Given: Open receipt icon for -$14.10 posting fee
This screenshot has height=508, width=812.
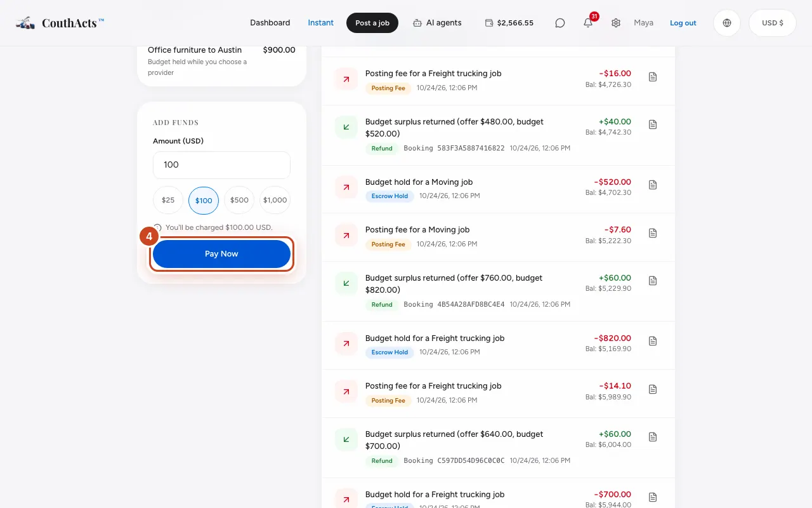Looking at the screenshot, I should (x=653, y=389).
